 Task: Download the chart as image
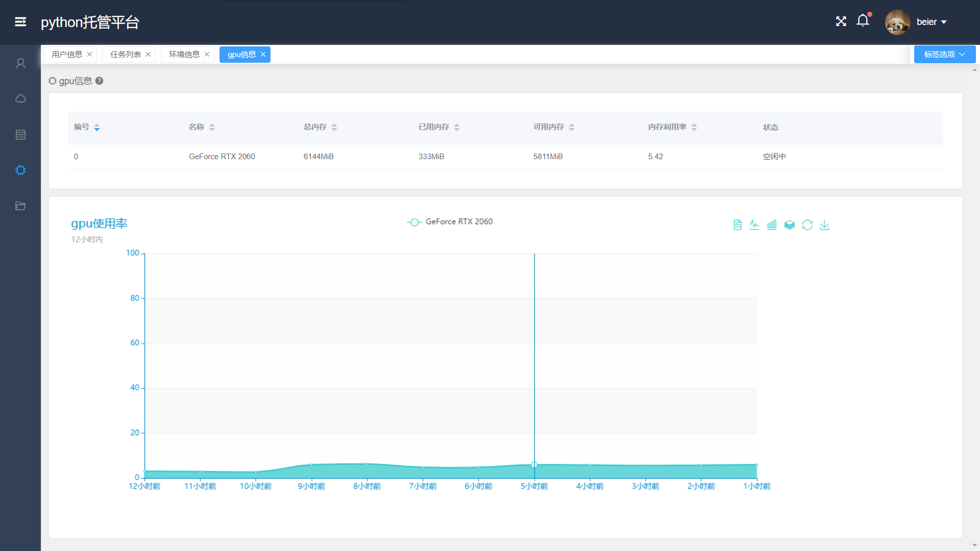tap(824, 225)
